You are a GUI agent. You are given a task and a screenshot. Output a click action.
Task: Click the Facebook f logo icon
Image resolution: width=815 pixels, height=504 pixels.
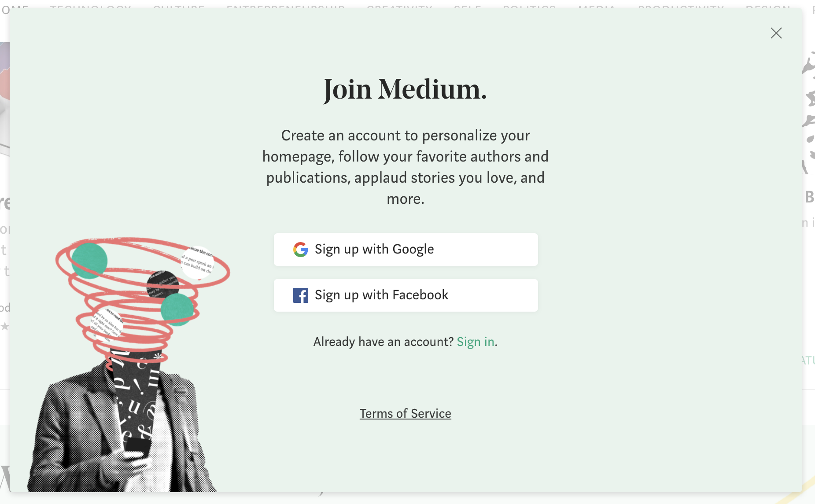coord(301,295)
